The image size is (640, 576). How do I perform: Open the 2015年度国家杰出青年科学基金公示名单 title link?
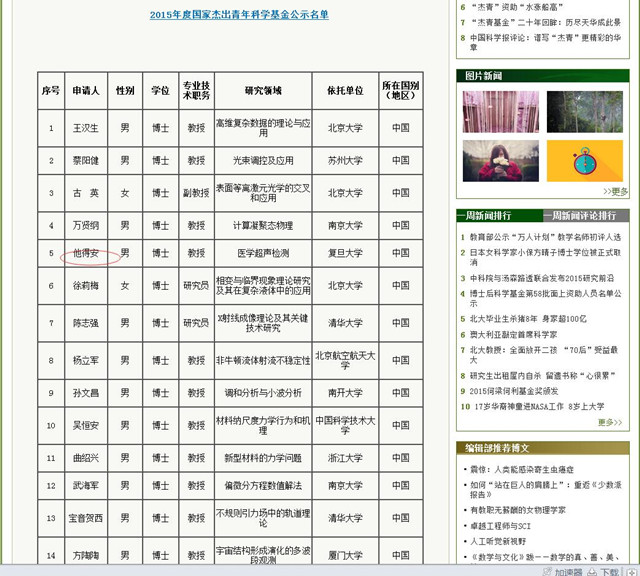[x=238, y=15]
